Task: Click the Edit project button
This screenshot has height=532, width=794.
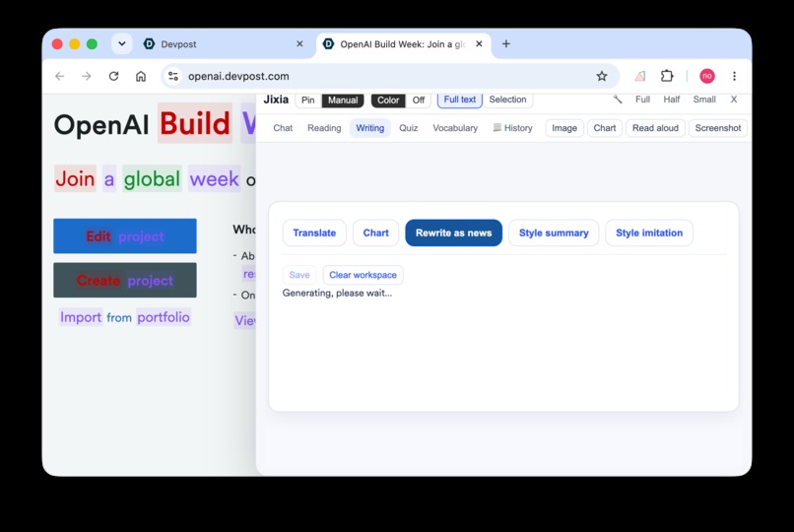Action: click(x=125, y=235)
